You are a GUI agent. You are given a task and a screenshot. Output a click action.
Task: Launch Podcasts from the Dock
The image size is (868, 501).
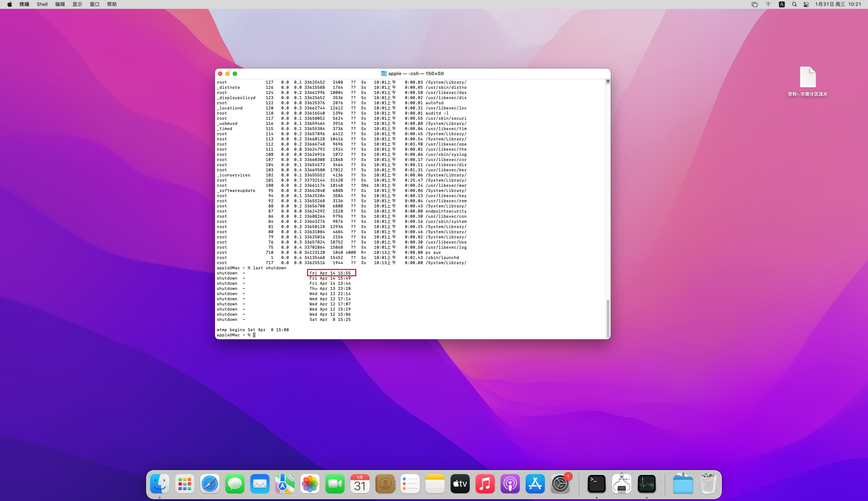pos(510,484)
